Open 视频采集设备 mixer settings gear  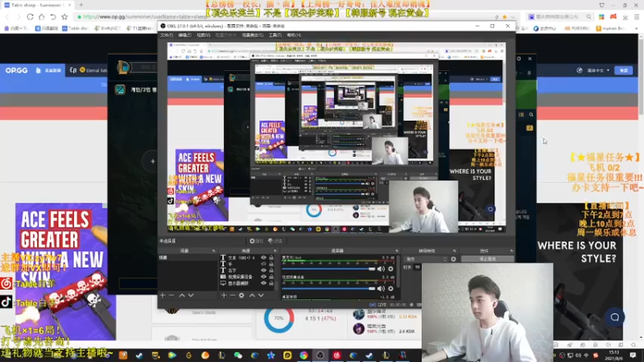[390, 289]
